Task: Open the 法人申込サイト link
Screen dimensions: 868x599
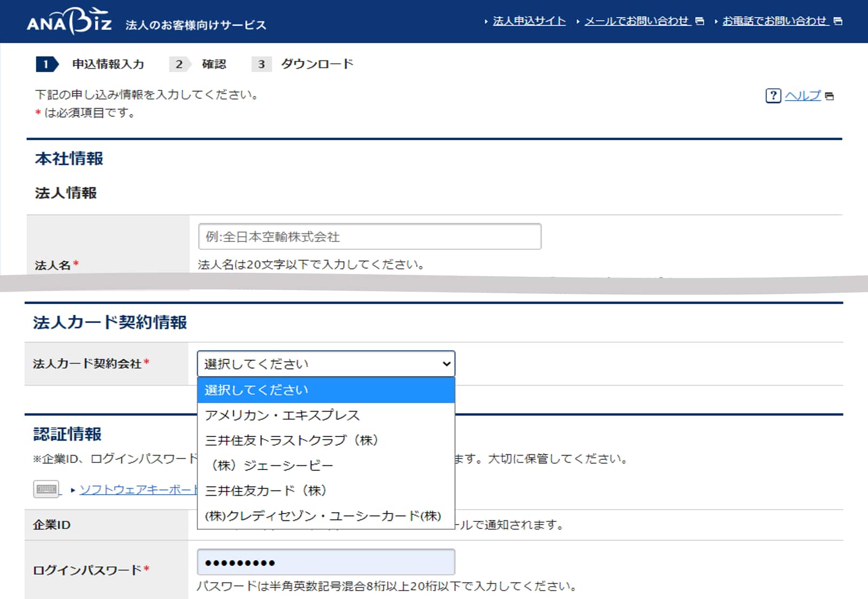Action: [529, 21]
